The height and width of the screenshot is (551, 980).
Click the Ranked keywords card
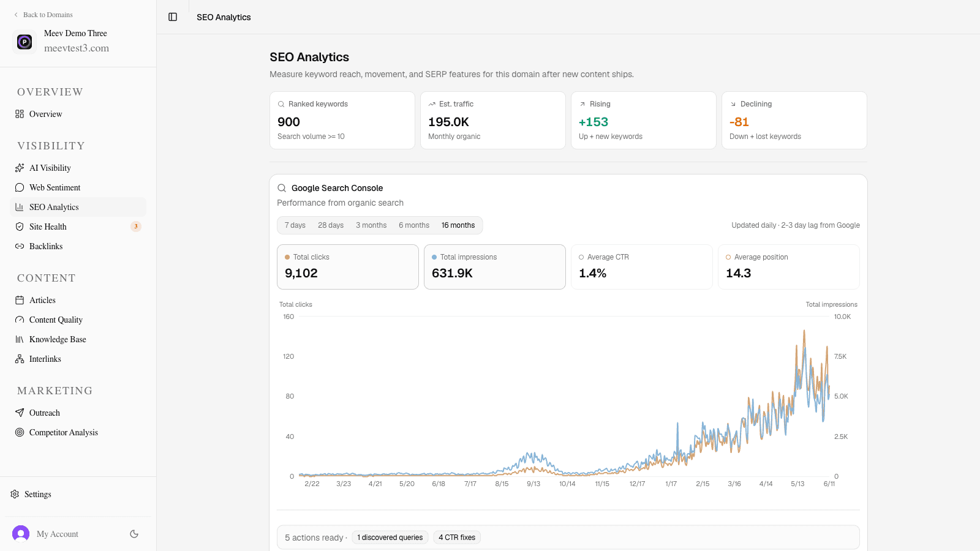click(x=342, y=120)
